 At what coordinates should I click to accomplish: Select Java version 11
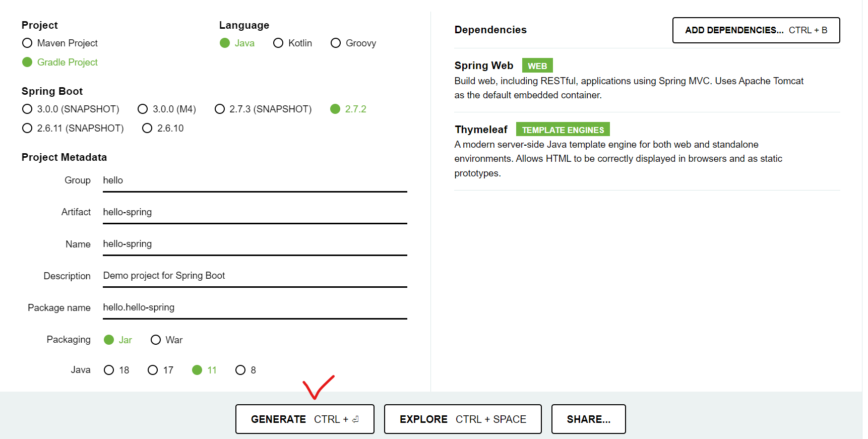click(x=197, y=370)
